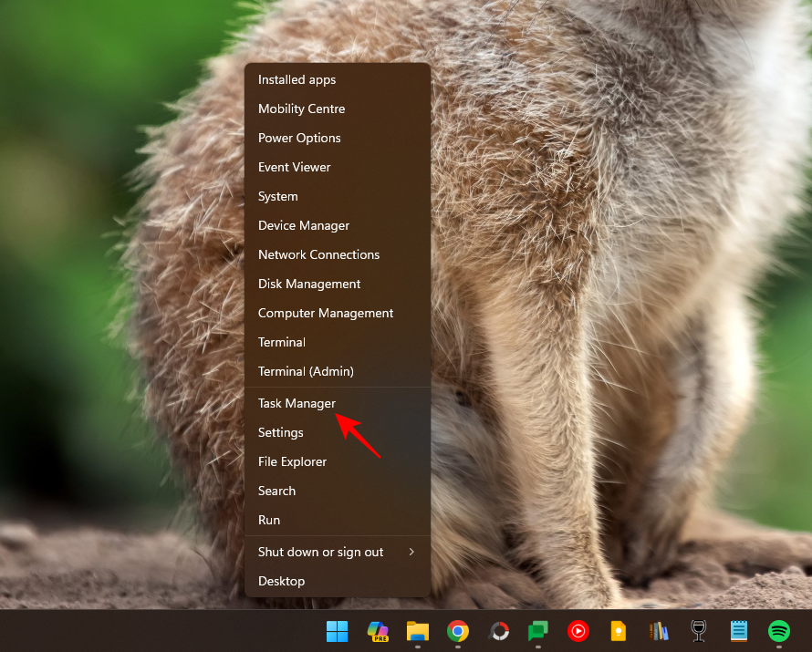
Task: Open Power Options
Action: [299, 138]
